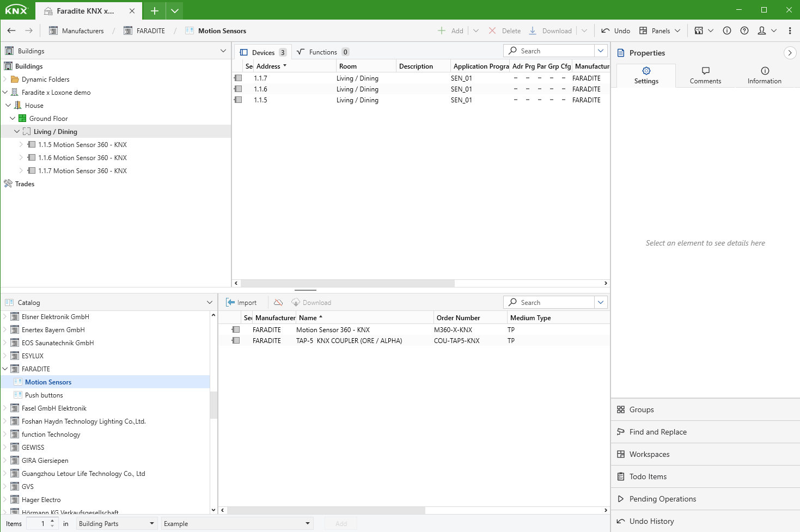Image resolution: width=800 pixels, height=532 pixels.
Task: Open the tab list dropdown chevron
Action: [174, 10]
